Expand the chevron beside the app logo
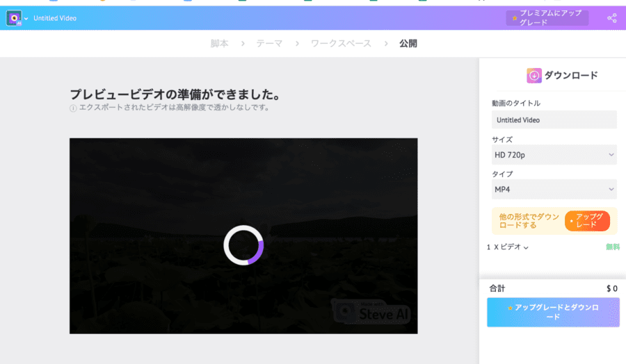 pos(26,19)
